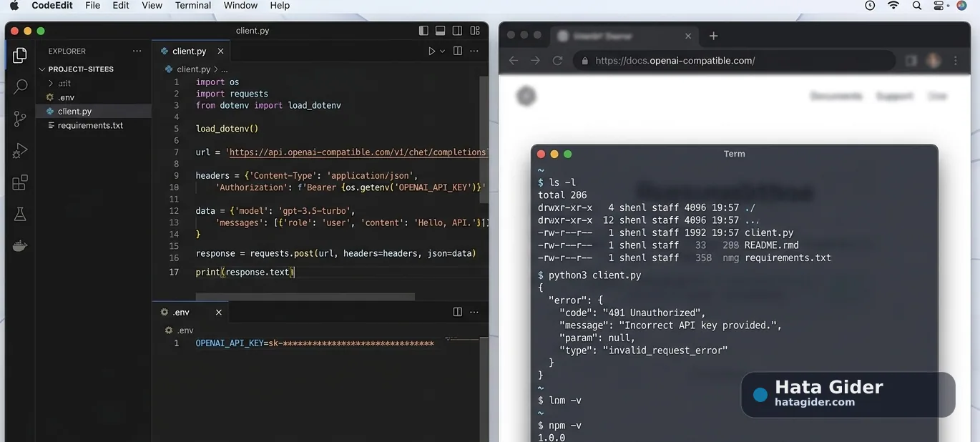Close the client.py tab
This screenshot has width=980, height=442.
(x=220, y=51)
